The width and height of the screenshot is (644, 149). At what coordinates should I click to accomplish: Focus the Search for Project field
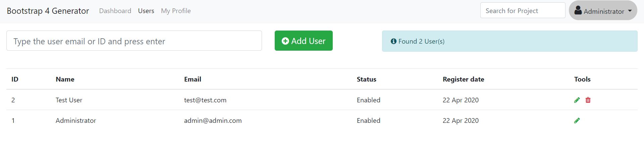522,11
